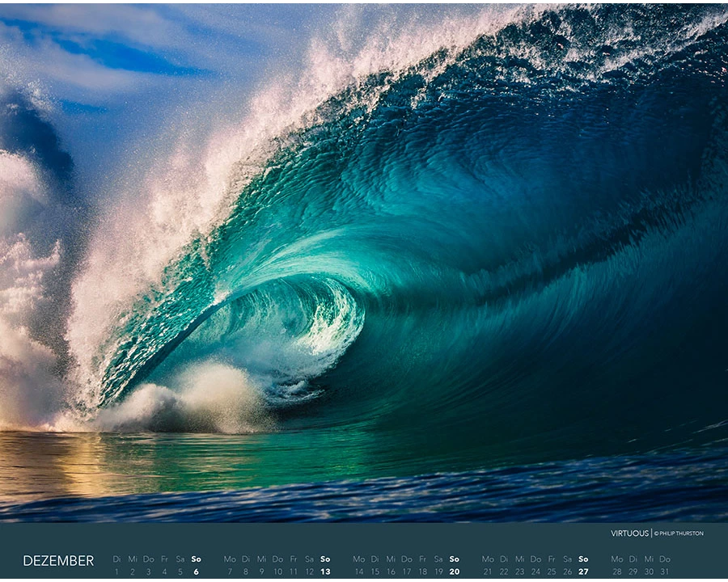Click date 25 in the calendar
Screen dimensions: 728x582
552,571
